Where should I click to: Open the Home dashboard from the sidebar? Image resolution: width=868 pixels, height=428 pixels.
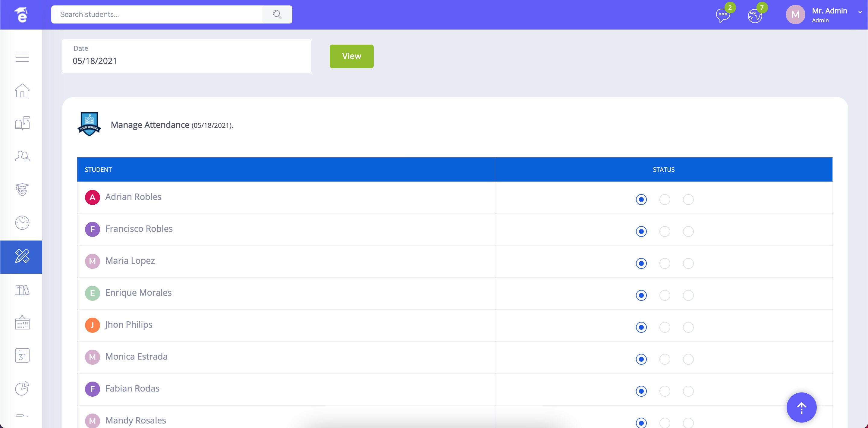[x=22, y=90]
